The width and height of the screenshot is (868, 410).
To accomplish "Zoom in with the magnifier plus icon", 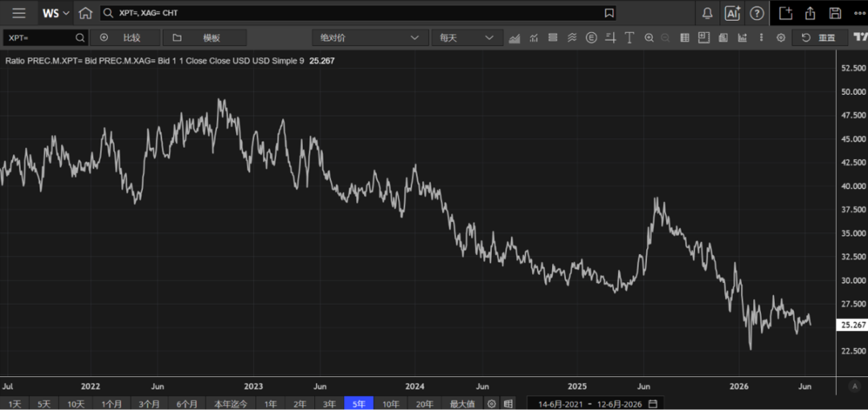I will click(x=649, y=38).
